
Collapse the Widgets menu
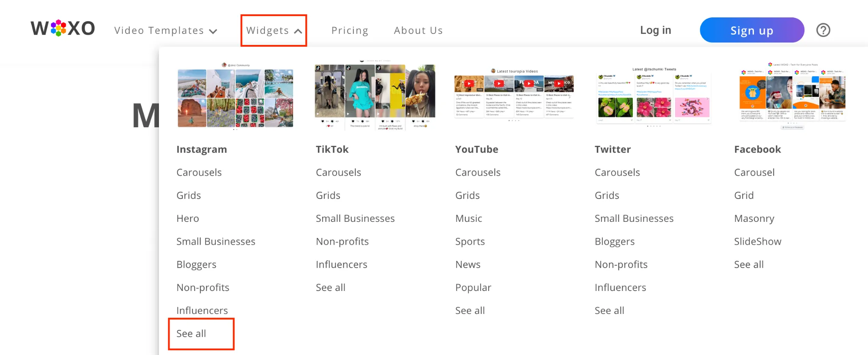point(274,31)
